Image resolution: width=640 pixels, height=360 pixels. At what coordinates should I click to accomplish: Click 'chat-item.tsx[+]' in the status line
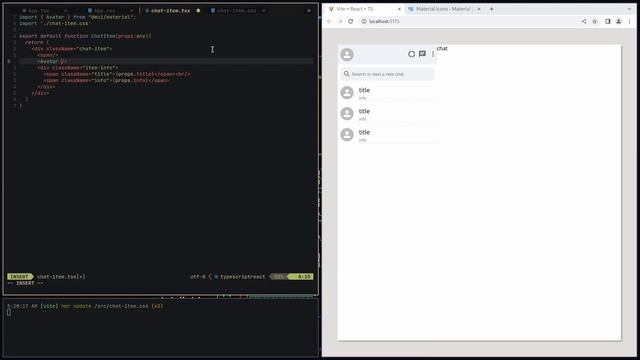(x=61, y=276)
